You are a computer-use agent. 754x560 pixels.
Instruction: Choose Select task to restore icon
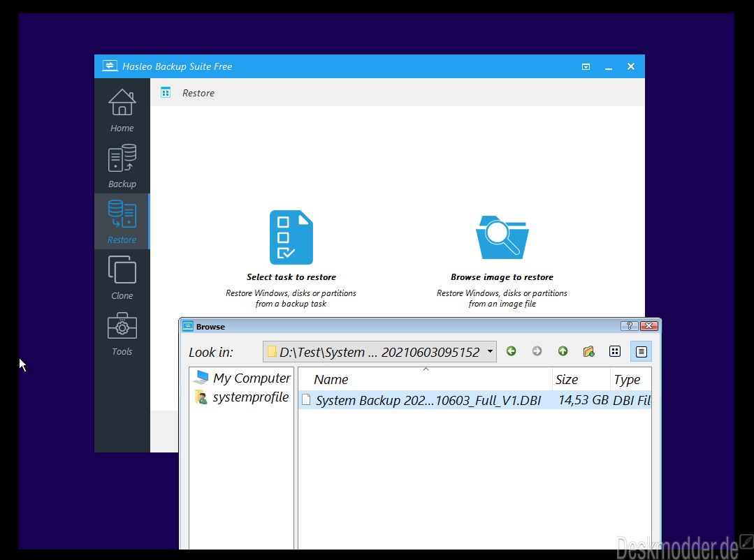point(291,237)
